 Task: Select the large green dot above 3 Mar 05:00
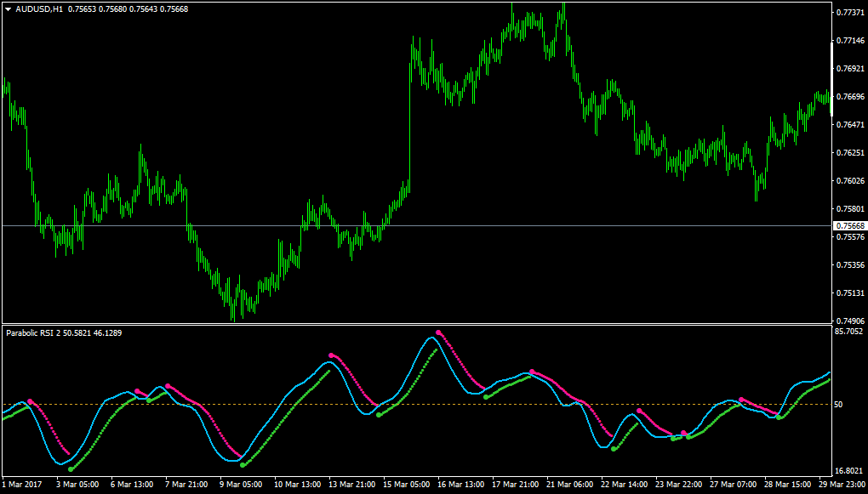(x=71, y=469)
